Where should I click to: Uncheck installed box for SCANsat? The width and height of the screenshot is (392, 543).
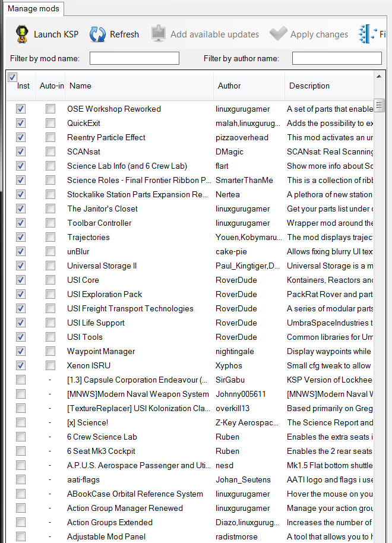tap(21, 151)
